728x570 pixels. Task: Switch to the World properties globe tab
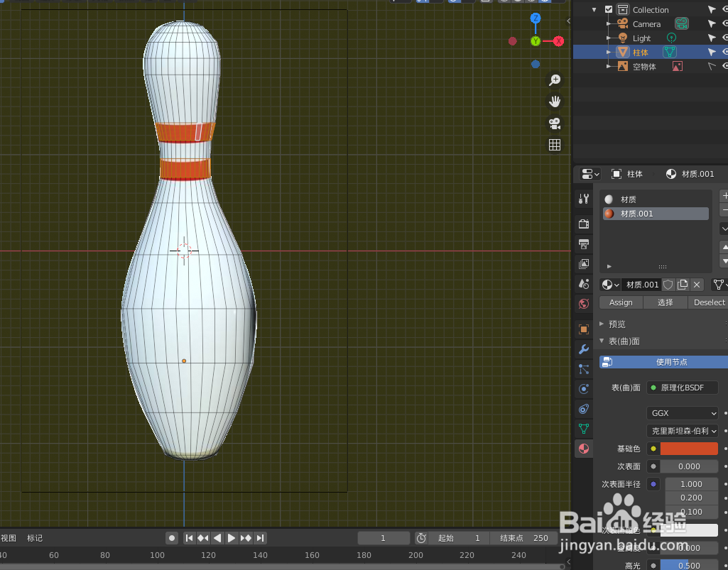point(583,303)
